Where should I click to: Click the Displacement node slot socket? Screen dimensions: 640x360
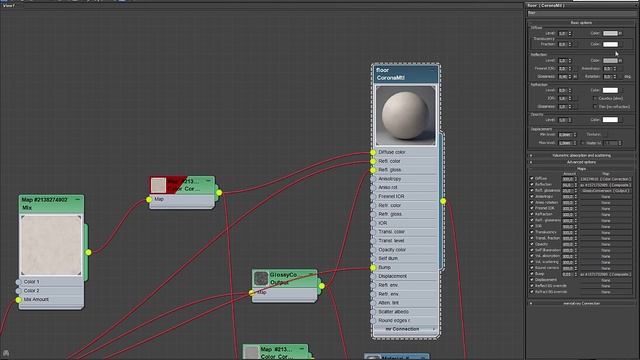(x=373, y=276)
